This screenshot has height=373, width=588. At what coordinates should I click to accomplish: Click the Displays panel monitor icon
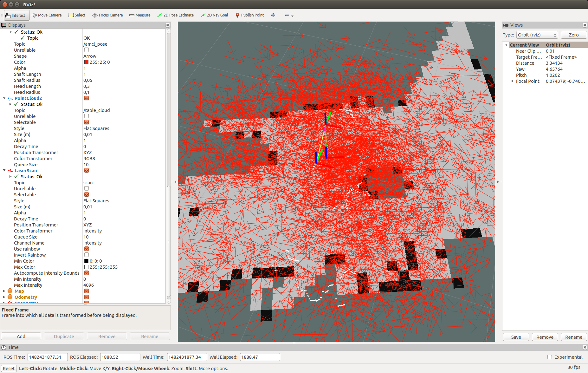click(4, 25)
